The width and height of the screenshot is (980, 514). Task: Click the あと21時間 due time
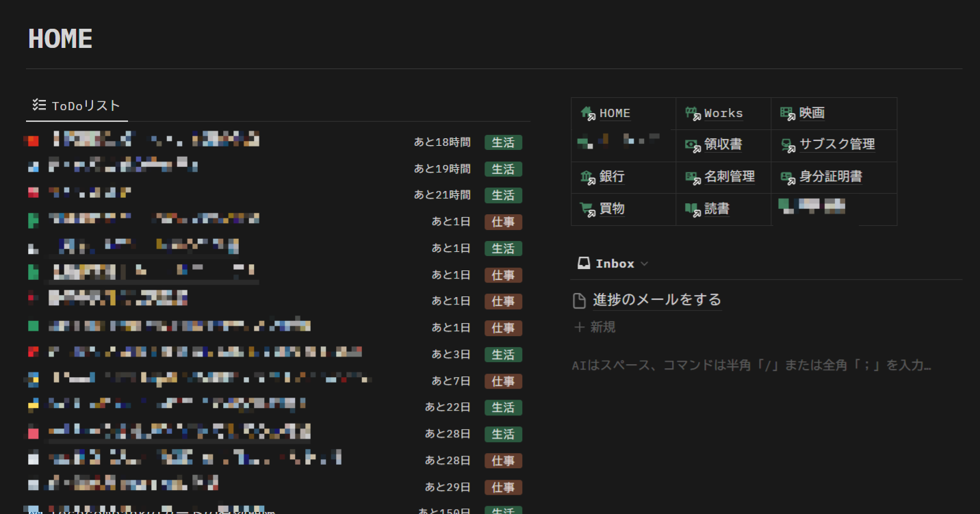(442, 195)
